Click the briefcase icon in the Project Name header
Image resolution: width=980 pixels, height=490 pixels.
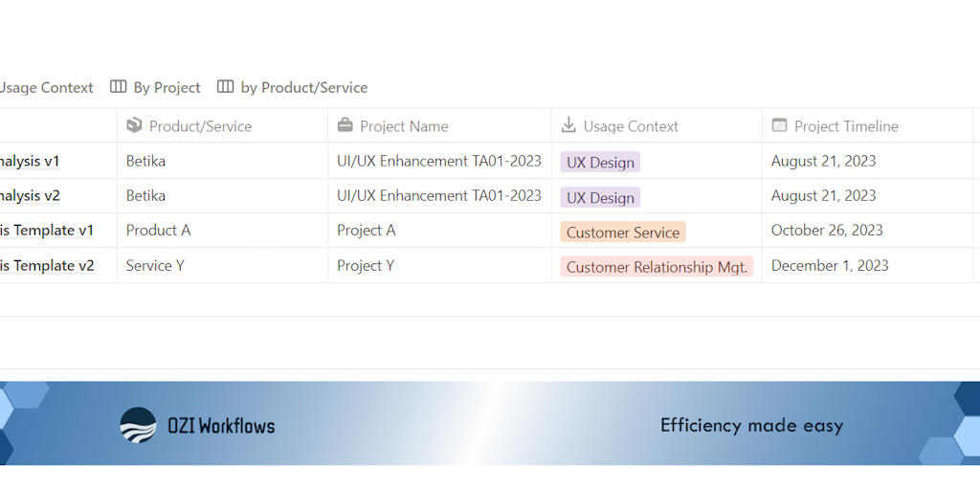[345, 125]
